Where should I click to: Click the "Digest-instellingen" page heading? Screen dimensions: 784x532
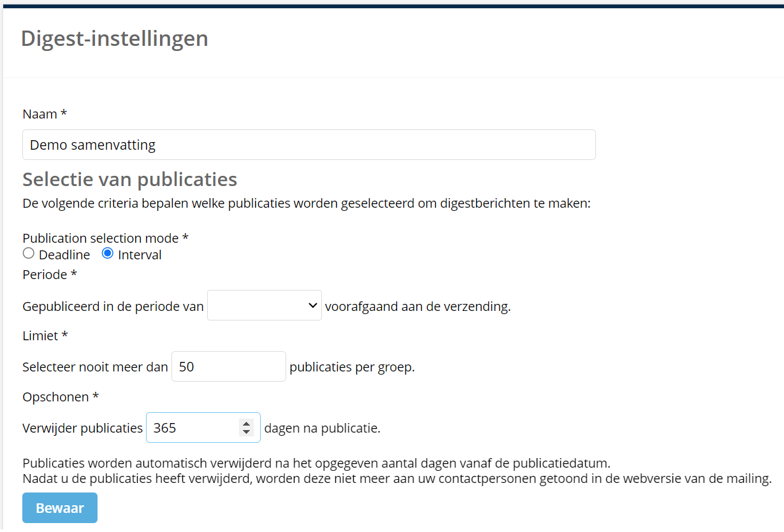click(x=115, y=39)
